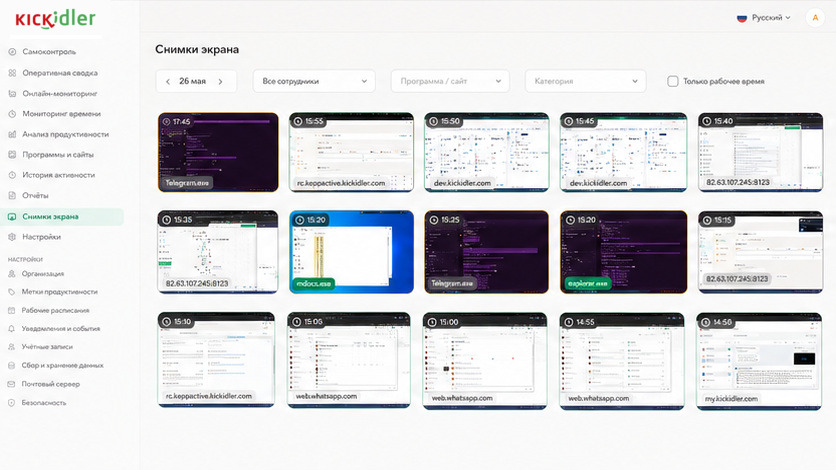Image resolution: width=836 pixels, height=470 pixels.
Task: Click the Снимки экрана sidebar icon
Action: click(12, 216)
